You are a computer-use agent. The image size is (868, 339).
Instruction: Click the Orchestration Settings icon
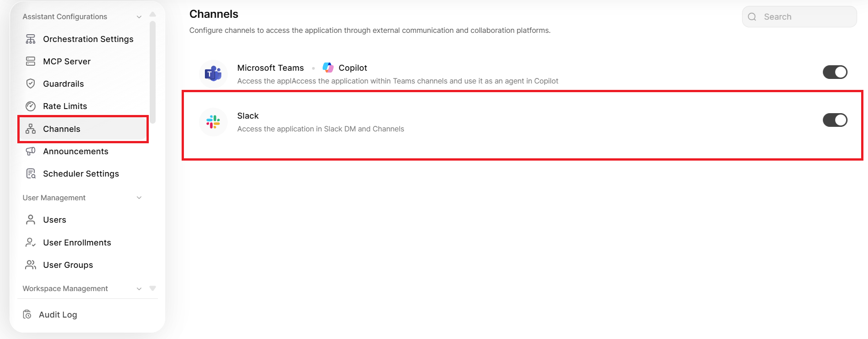31,39
